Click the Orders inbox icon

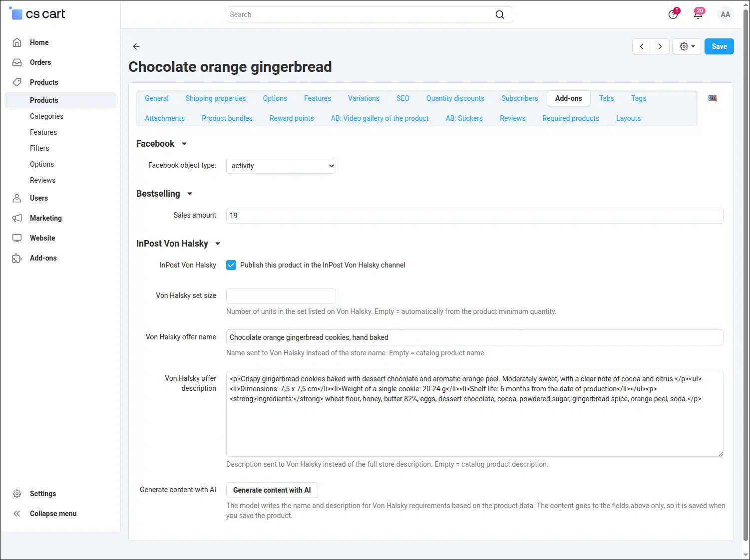[17, 62]
